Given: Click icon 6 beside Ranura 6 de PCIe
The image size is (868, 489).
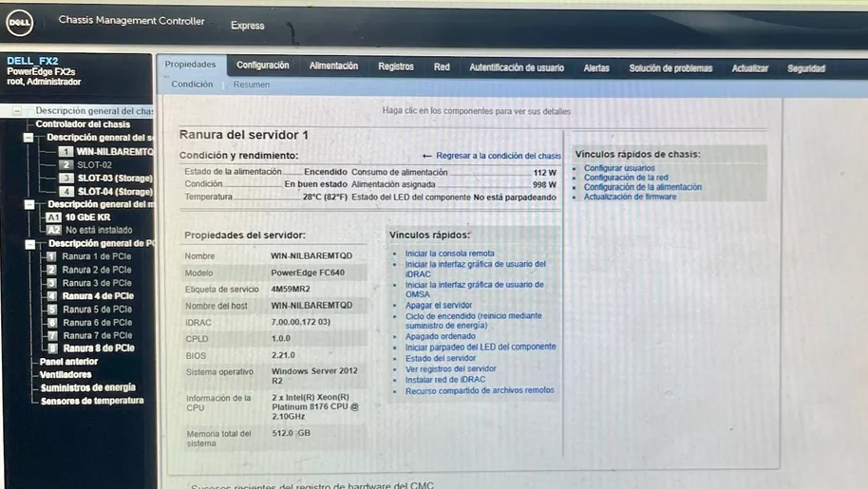Looking at the screenshot, I should [52, 323].
